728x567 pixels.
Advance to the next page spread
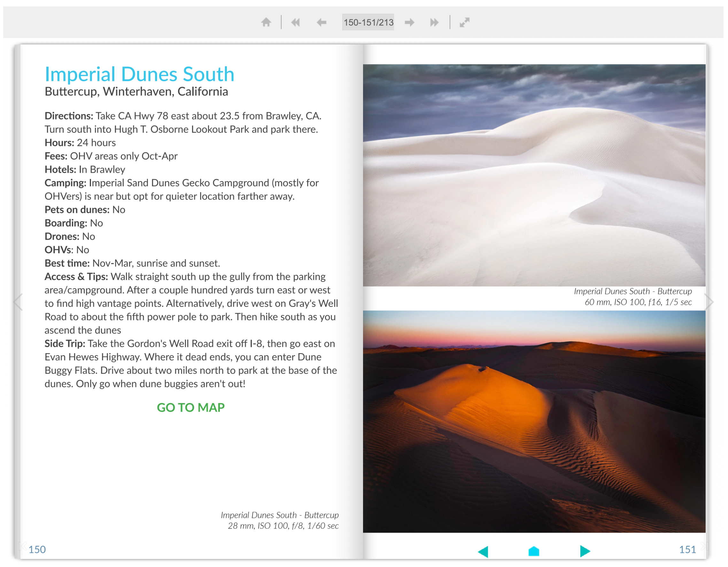(x=410, y=22)
